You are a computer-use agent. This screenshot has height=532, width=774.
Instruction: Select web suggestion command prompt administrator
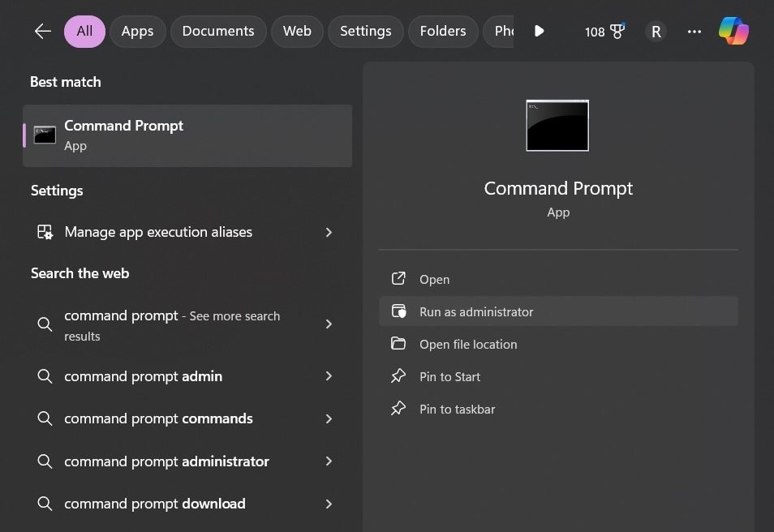pyautogui.click(x=187, y=461)
